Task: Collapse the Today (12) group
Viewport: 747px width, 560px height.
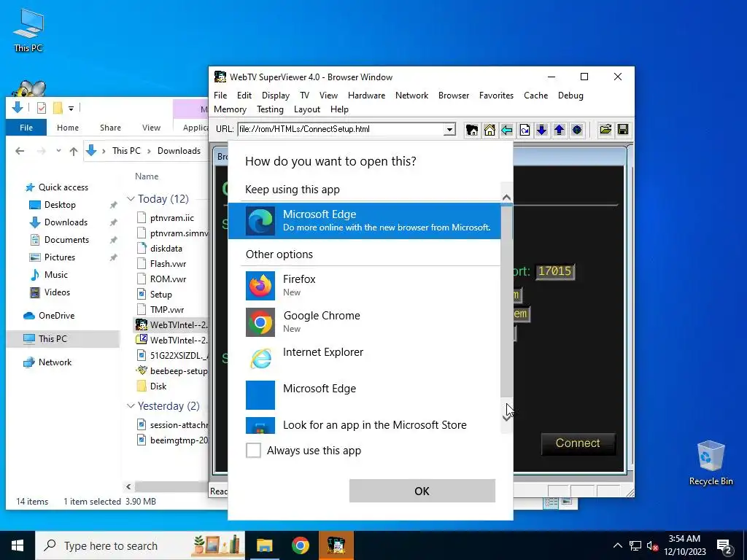Action: [x=131, y=198]
